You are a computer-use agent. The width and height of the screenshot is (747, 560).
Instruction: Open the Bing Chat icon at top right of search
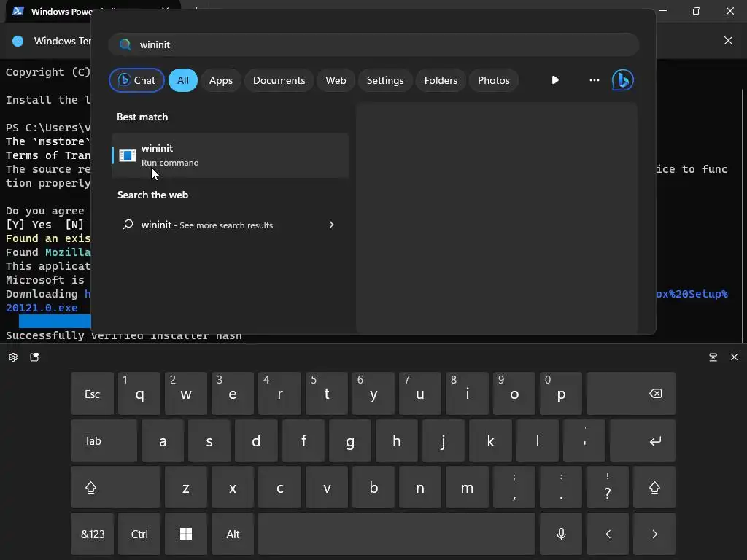[623, 80]
